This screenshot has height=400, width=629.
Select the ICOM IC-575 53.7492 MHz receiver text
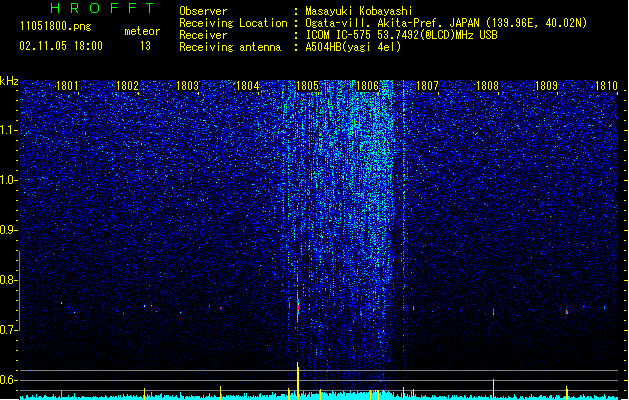coord(402,35)
